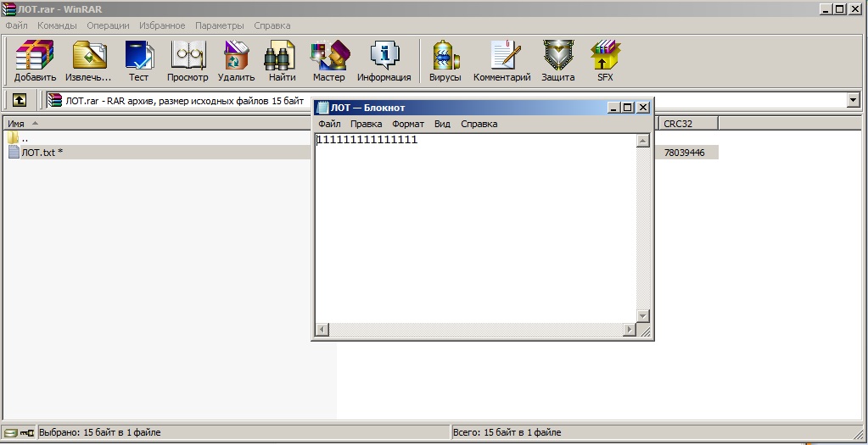Click the Добавить (Add) toolbar icon

[35, 61]
